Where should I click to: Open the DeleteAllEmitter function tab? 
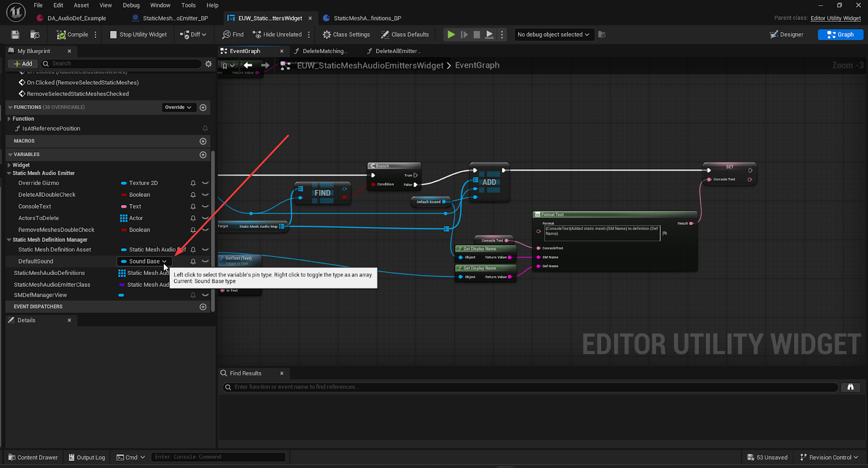[x=398, y=51]
